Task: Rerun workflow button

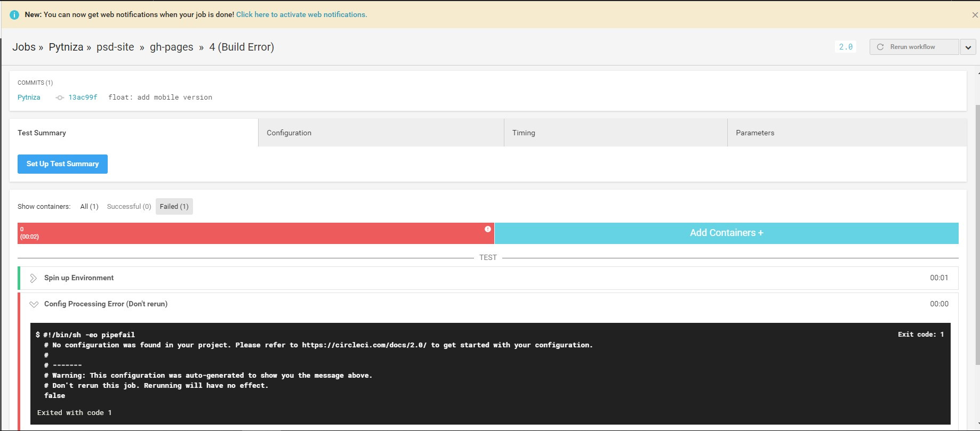Action: [914, 47]
